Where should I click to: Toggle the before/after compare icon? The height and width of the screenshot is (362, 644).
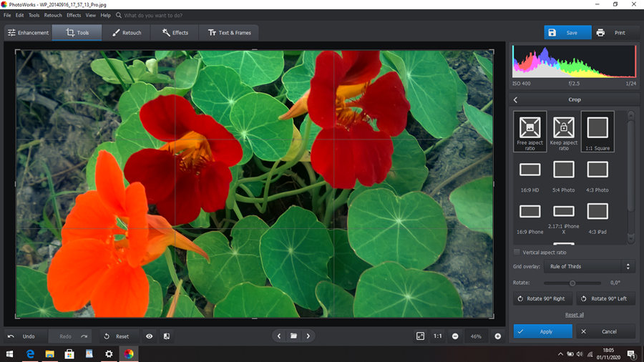[167, 336]
